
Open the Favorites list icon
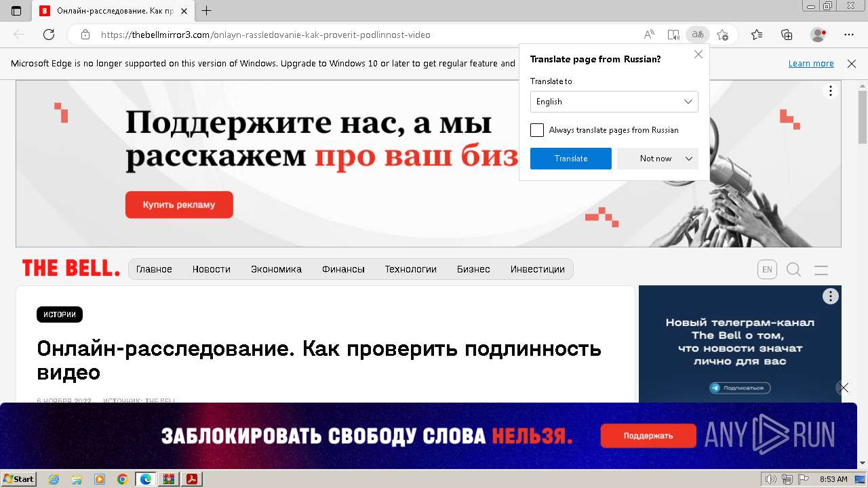coord(757,35)
